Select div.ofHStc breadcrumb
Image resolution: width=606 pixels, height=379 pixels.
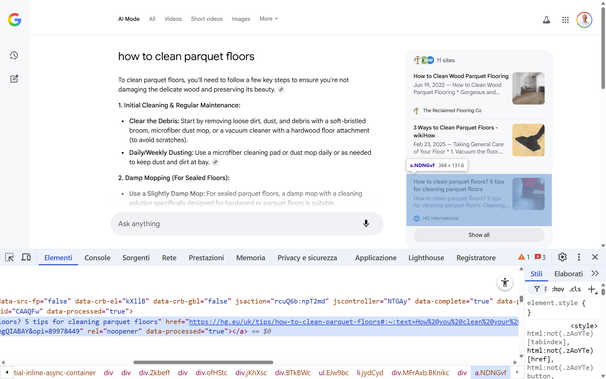[x=211, y=373]
